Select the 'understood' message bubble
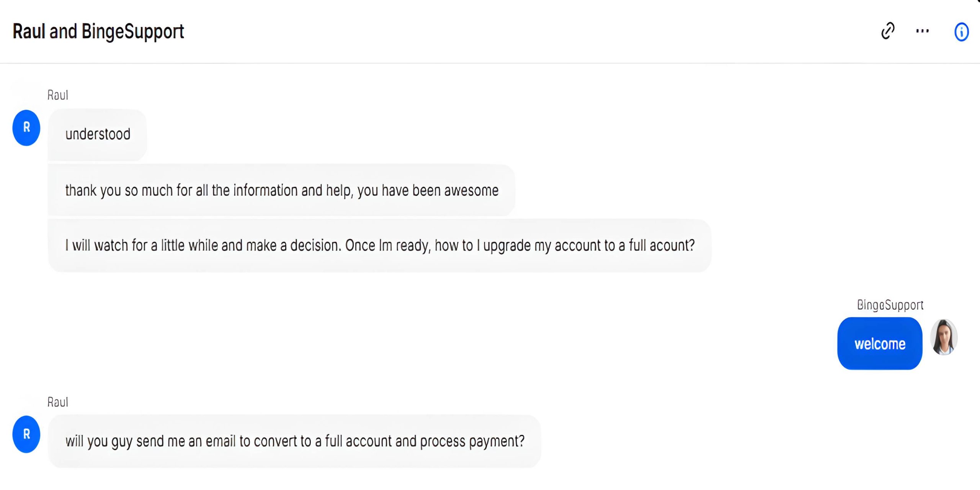 coord(98,134)
